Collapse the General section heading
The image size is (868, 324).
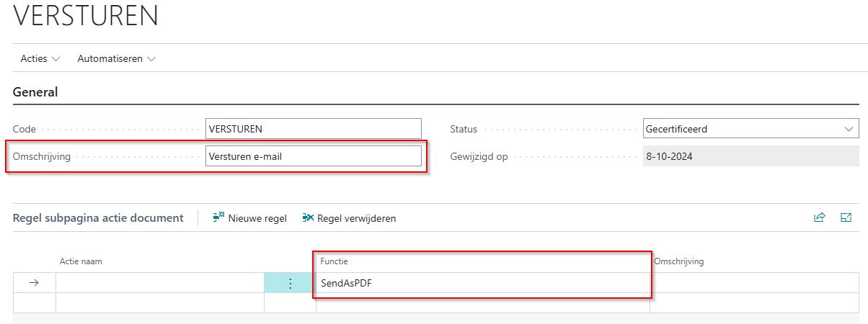click(35, 92)
